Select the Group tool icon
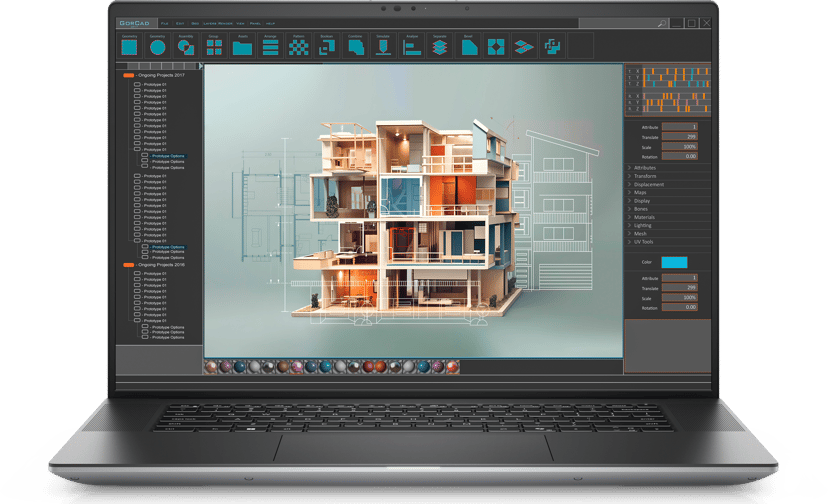Screen dimensions: 828x504 click(214, 48)
